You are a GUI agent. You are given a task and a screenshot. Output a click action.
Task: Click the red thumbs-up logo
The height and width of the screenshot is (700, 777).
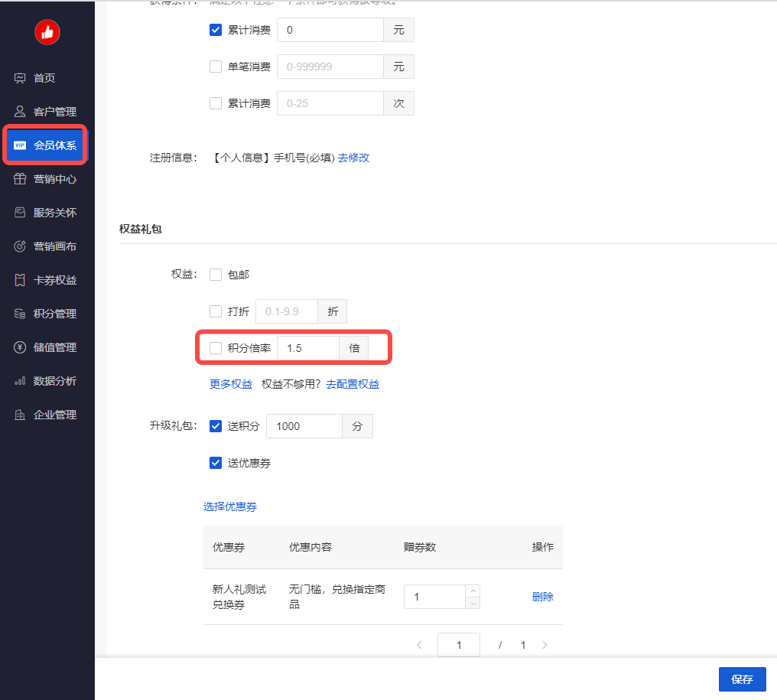47,31
